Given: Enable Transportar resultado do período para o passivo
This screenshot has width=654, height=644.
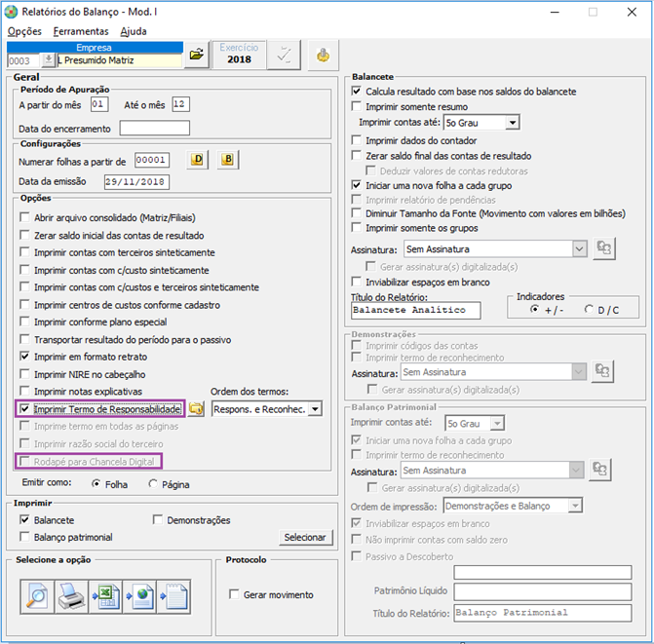Looking at the screenshot, I should (25, 339).
